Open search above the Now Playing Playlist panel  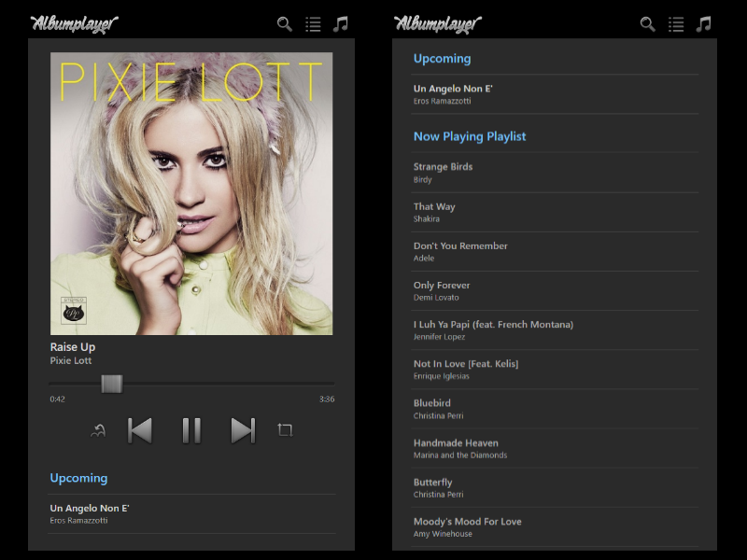(648, 24)
